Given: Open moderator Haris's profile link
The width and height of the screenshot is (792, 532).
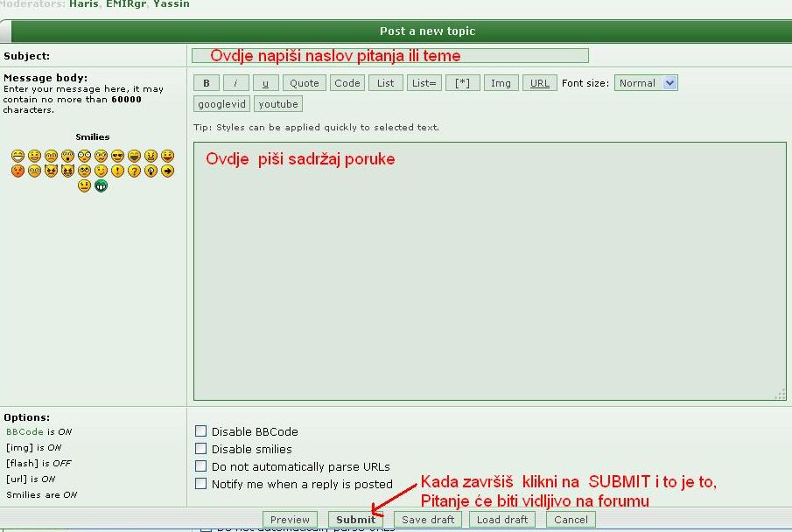Looking at the screenshot, I should click(83, 4).
